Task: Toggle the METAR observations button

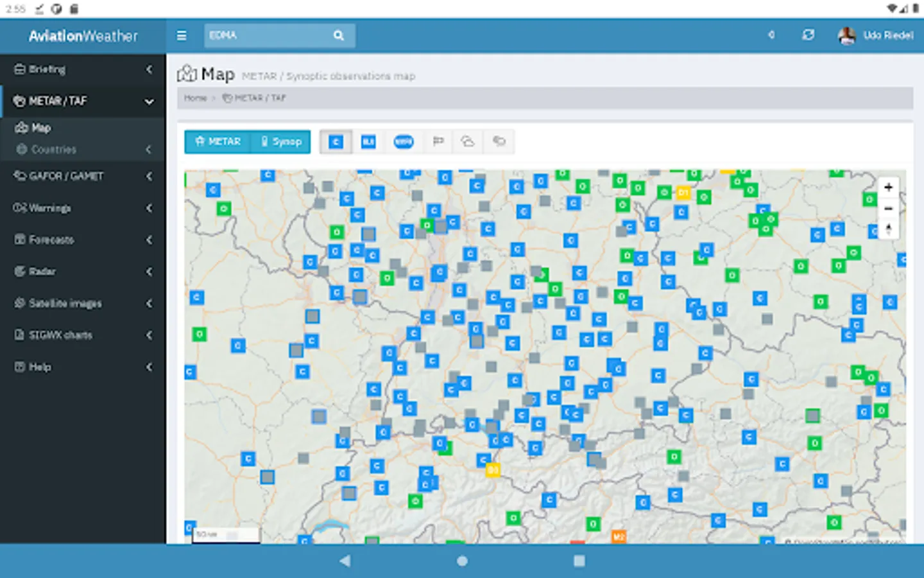Action: 218,142
